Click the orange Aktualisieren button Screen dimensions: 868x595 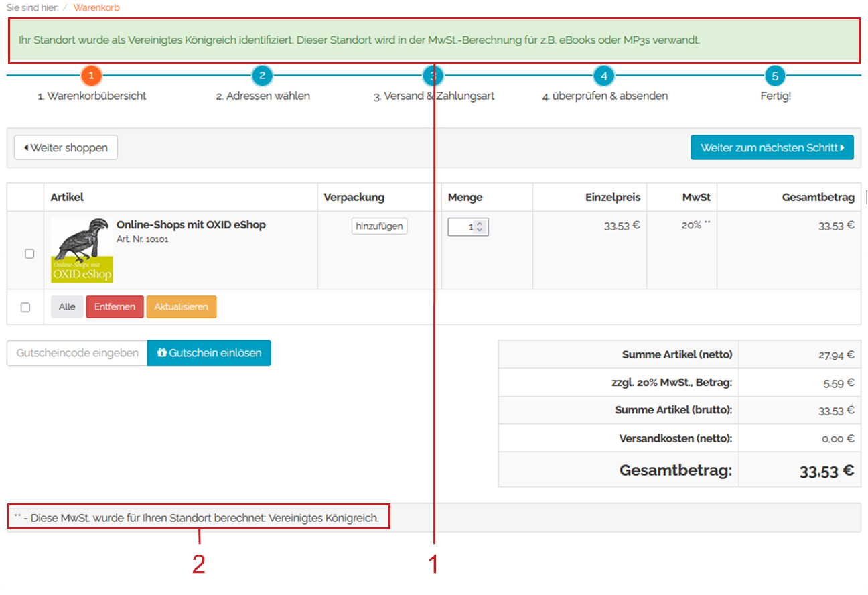coord(182,307)
